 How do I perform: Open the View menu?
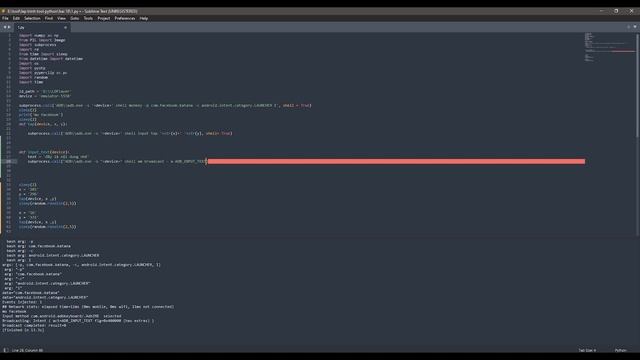point(62,18)
